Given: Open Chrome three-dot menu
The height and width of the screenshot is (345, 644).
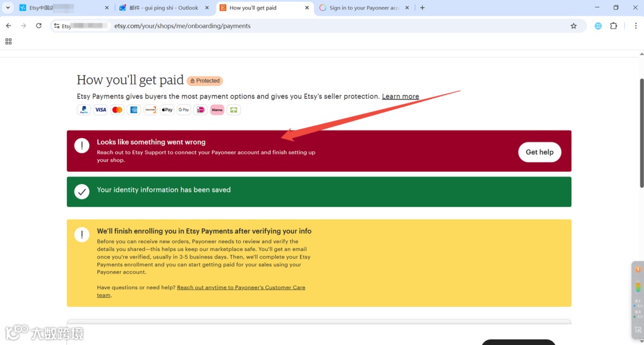Looking at the screenshot, I should [x=636, y=26].
